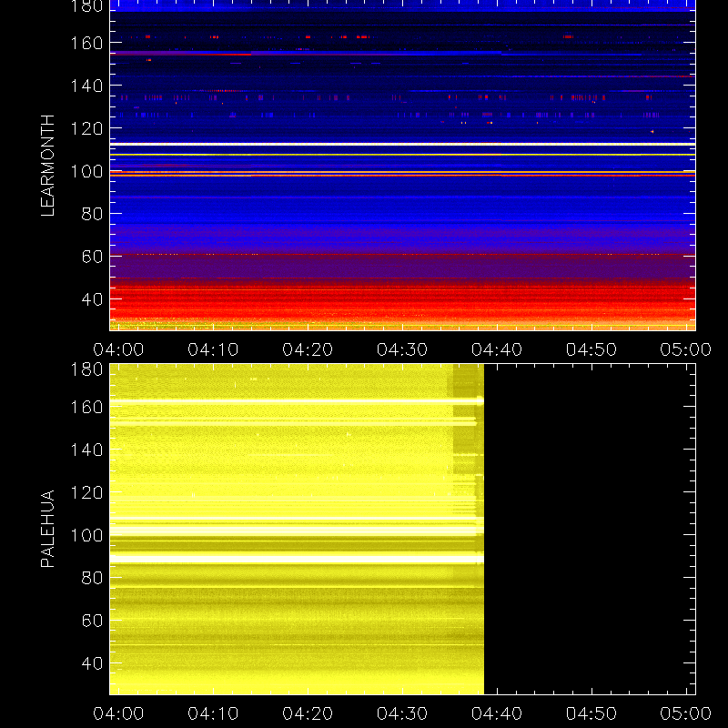Screen dimensions: 728x728
Task: Click the 04:40 time label below Palehua plot
Action: (x=497, y=713)
